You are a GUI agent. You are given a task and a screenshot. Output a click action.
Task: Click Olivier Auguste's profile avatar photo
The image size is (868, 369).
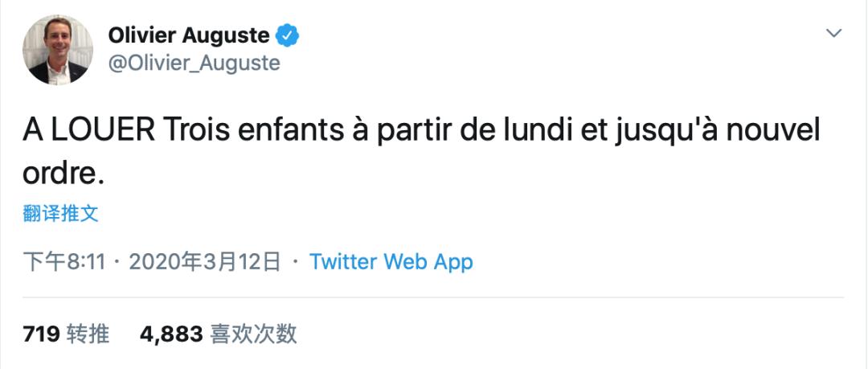58,50
